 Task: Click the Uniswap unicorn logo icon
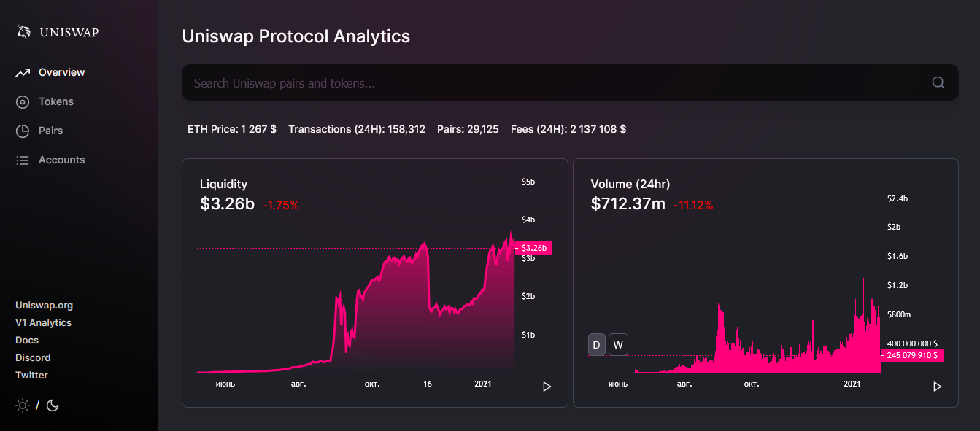pos(24,31)
